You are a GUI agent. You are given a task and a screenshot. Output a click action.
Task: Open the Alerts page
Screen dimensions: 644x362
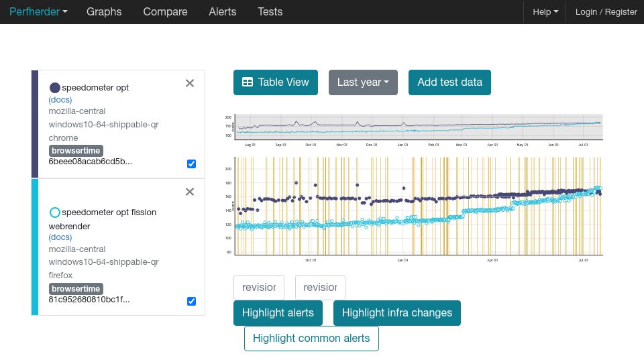[222, 12]
